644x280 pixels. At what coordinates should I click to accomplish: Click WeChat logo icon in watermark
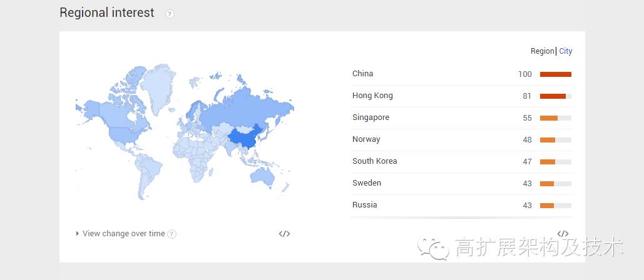434,247
